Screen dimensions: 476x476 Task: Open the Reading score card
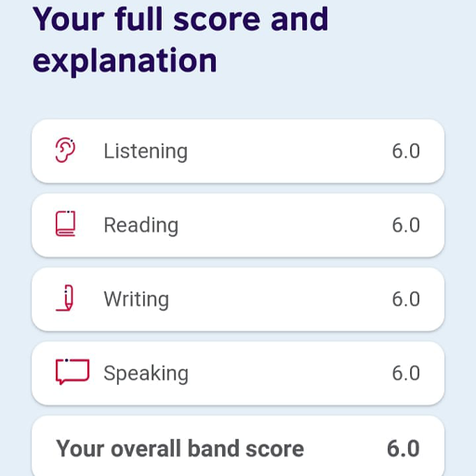(238, 225)
